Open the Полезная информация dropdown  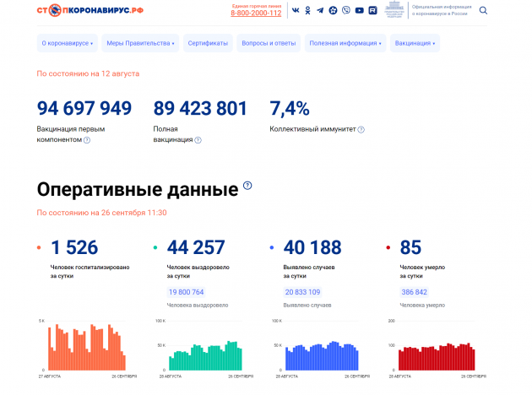pyautogui.click(x=345, y=43)
